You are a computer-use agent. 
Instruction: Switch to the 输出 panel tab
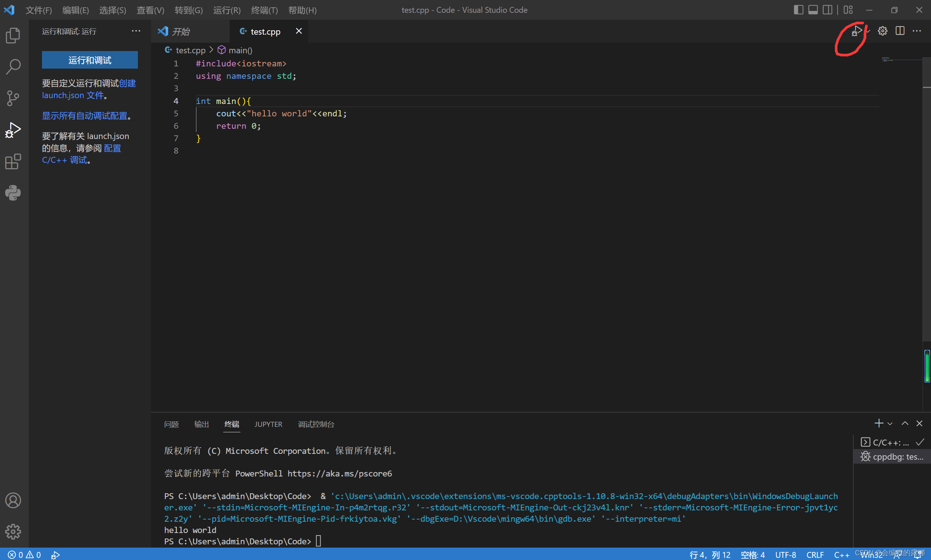coord(201,424)
